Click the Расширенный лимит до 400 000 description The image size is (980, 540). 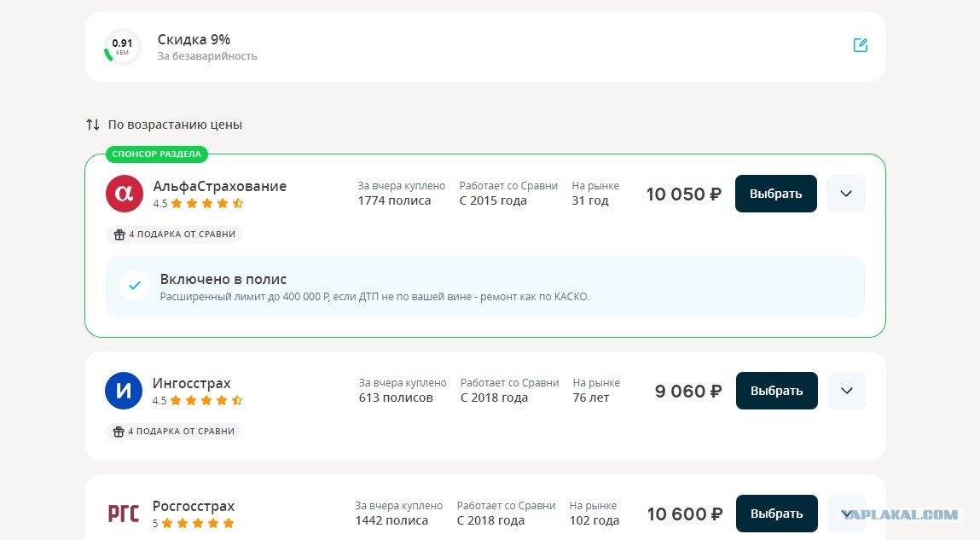coord(374,297)
